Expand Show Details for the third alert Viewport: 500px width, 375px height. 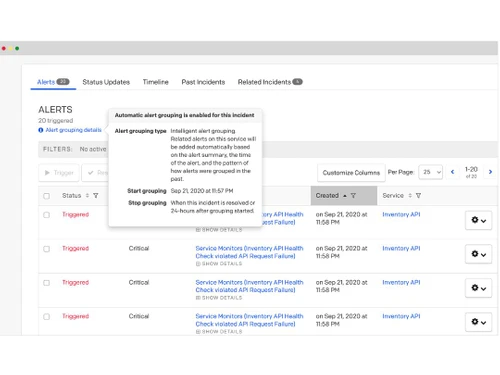pos(219,298)
